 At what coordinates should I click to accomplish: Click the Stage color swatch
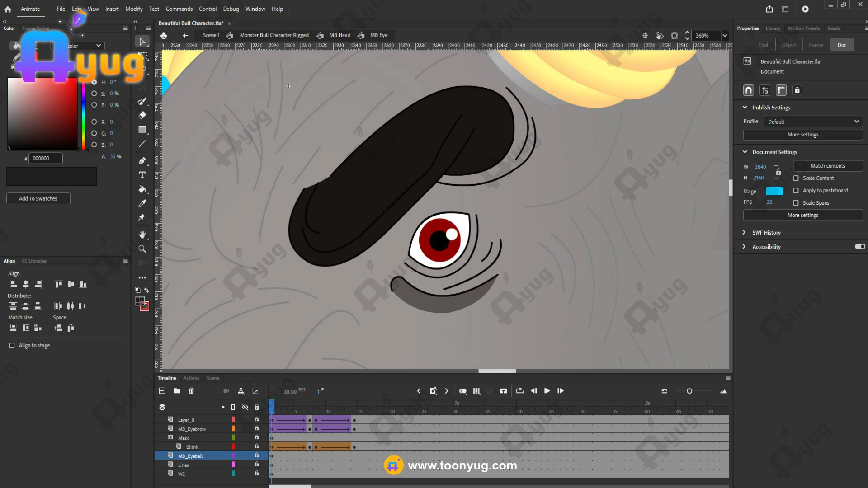(x=774, y=191)
